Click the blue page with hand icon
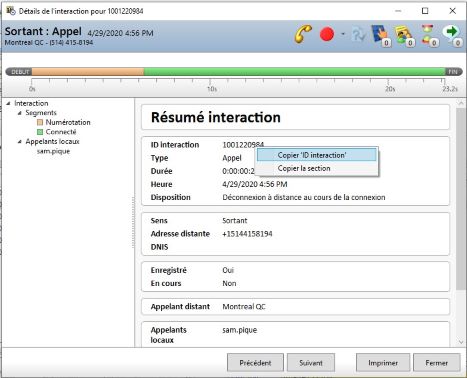The height and width of the screenshot is (378, 467). [381, 35]
